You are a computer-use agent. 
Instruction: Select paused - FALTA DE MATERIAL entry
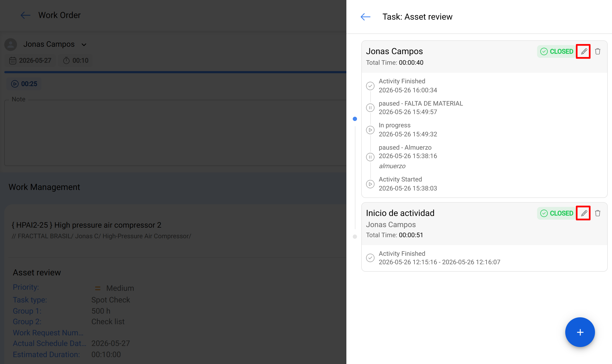pyautogui.click(x=421, y=107)
